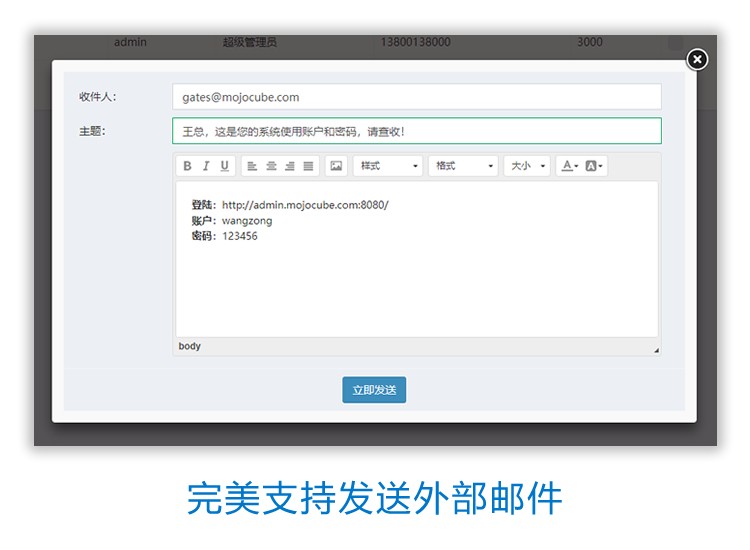Click the 主题 subject input field

pyautogui.click(x=417, y=131)
